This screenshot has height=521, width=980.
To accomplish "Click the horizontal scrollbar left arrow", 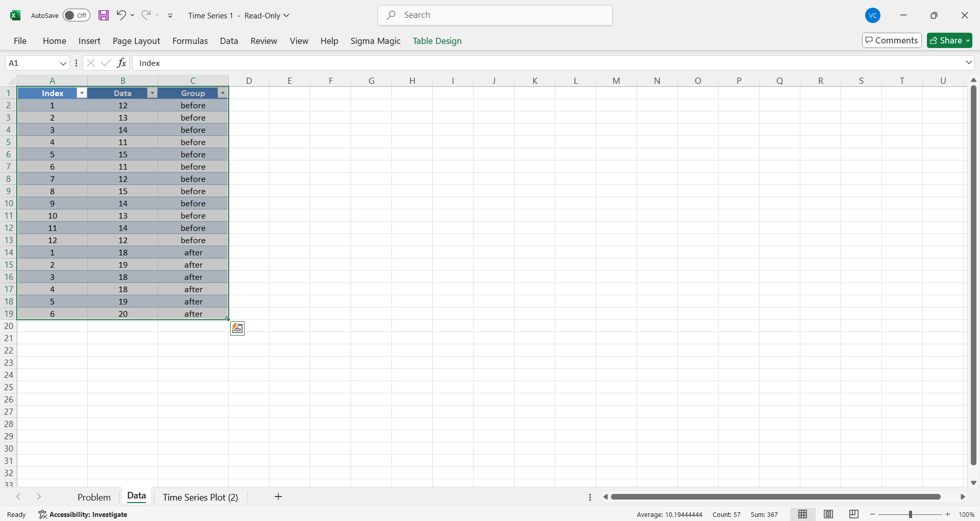I will [605, 497].
